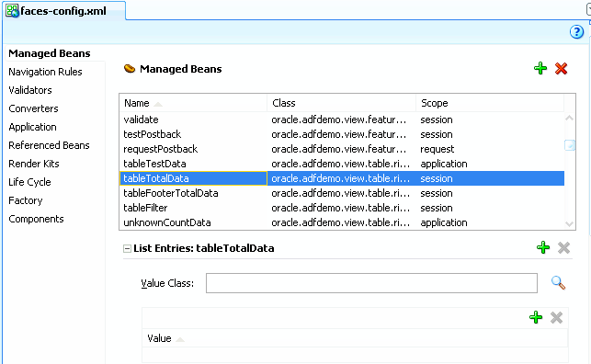Click request scope cell of requestPostback

[490, 149]
